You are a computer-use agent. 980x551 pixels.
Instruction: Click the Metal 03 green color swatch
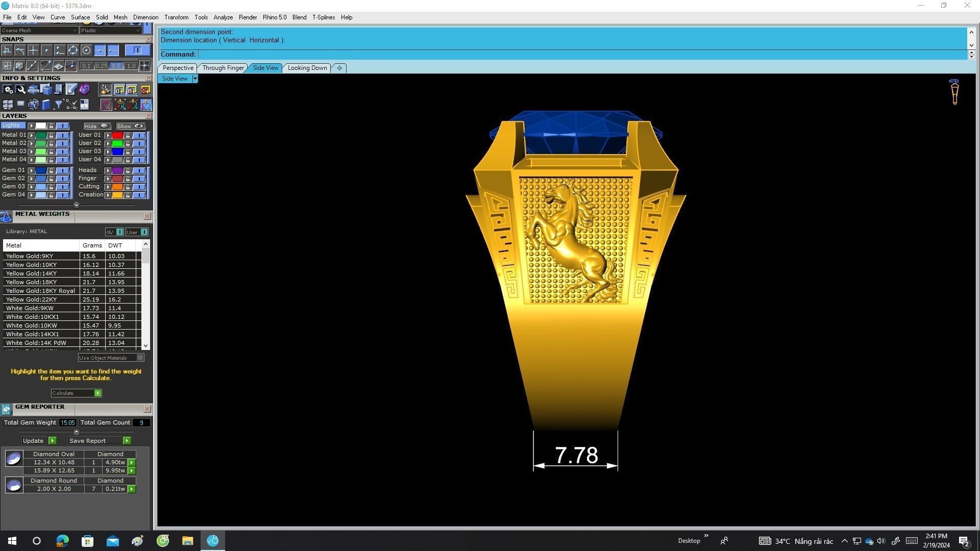click(x=41, y=152)
